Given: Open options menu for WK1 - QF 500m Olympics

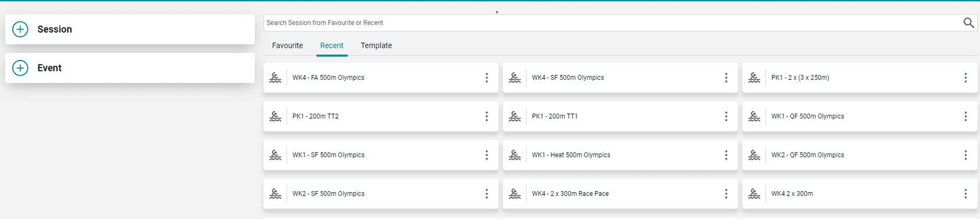Looking at the screenshot, I should point(965,116).
